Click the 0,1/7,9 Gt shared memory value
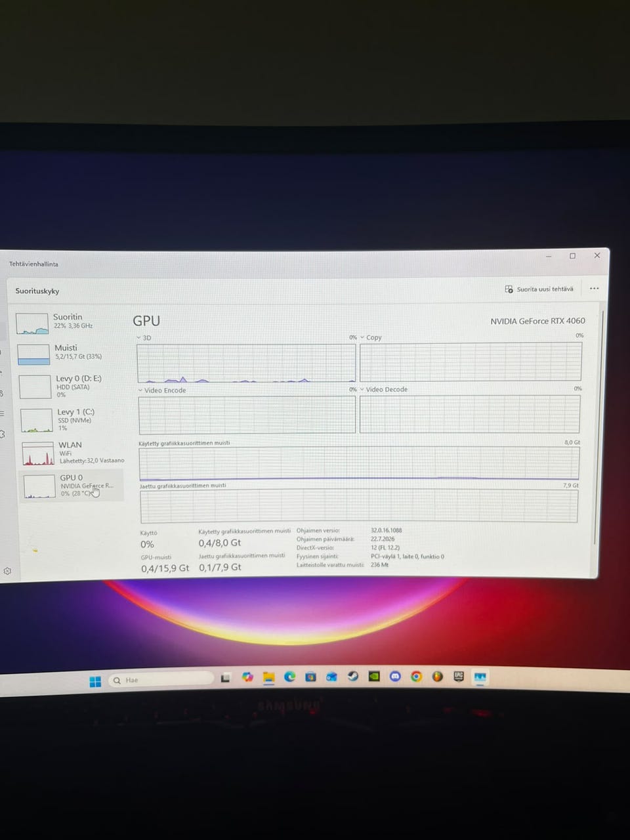The width and height of the screenshot is (630, 840). [220, 567]
